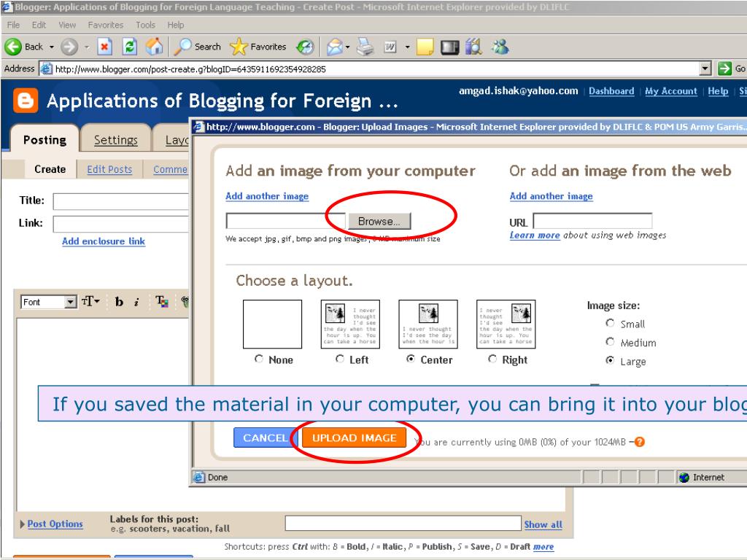Open the File menu

(x=13, y=25)
